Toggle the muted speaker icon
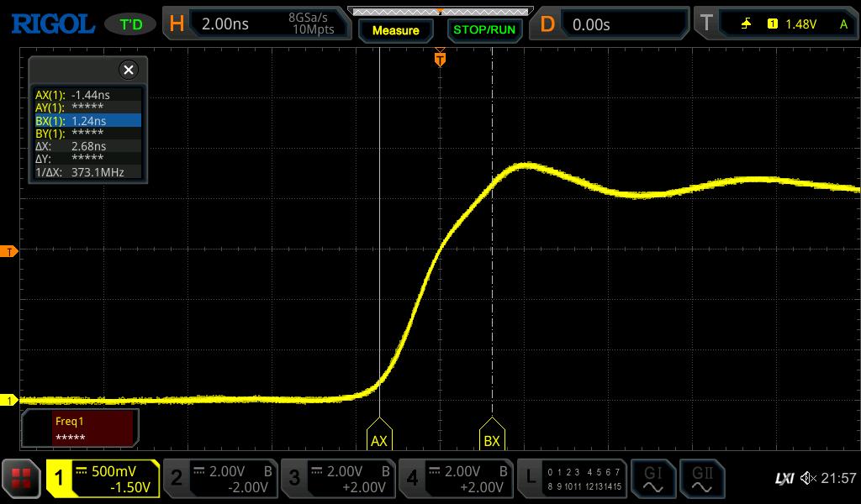Screen dimensions: 861x504 pos(808,478)
